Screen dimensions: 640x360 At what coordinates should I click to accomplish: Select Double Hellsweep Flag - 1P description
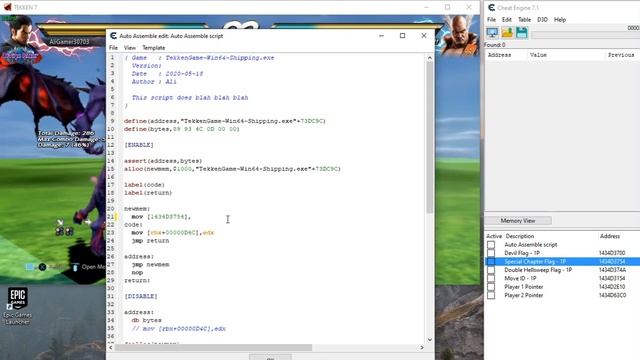[538, 270]
